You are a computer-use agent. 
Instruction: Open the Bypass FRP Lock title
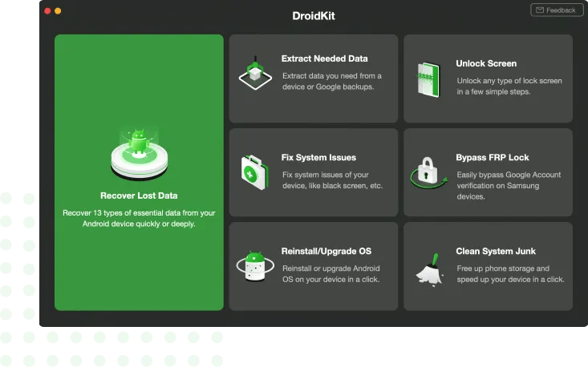(492, 157)
